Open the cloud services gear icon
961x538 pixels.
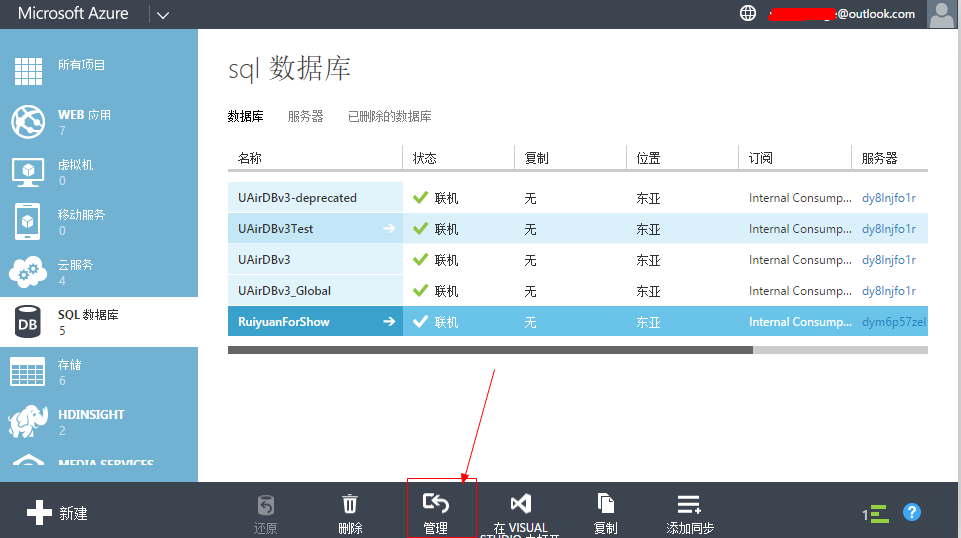[28, 271]
